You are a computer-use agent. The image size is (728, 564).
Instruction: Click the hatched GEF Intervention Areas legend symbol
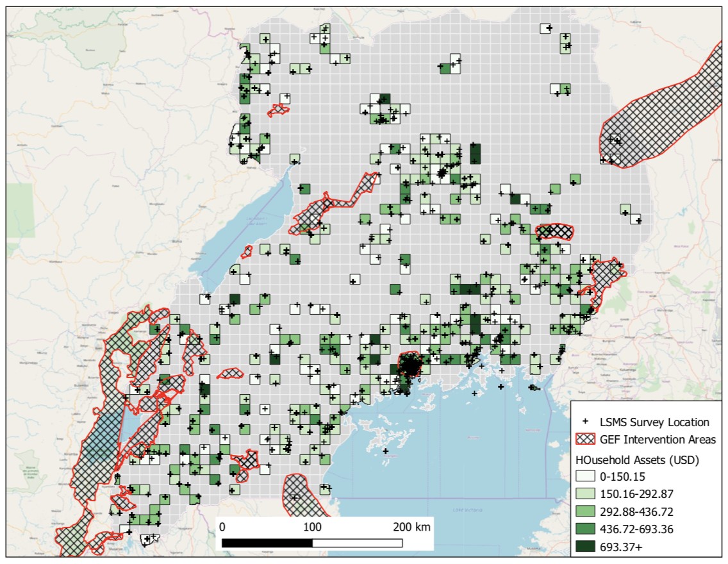click(584, 440)
